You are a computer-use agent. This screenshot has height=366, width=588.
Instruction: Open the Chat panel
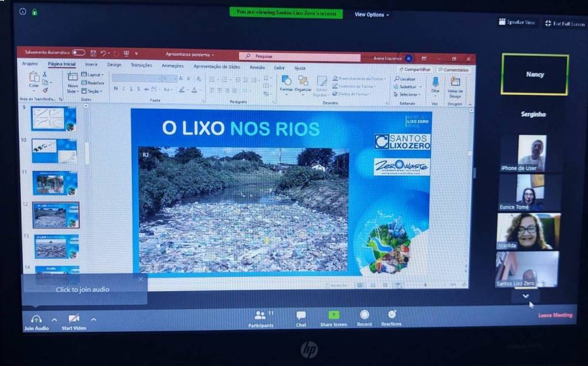pos(301,316)
